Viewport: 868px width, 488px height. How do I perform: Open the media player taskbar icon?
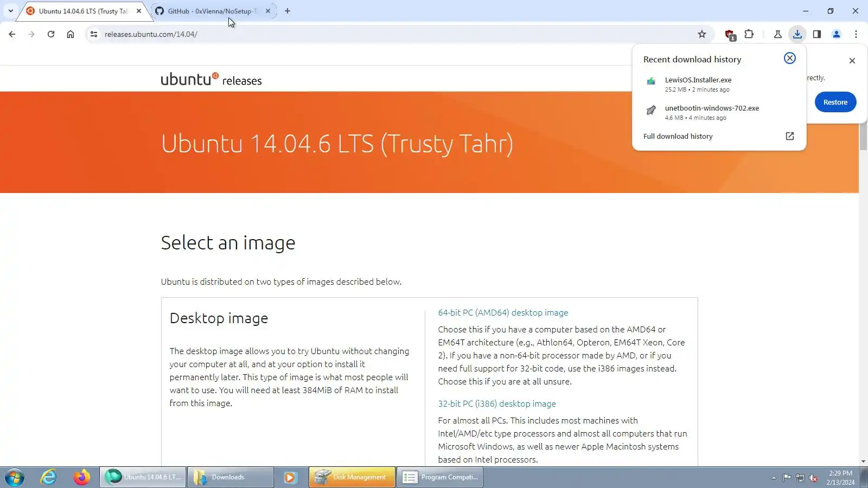[x=290, y=477]
